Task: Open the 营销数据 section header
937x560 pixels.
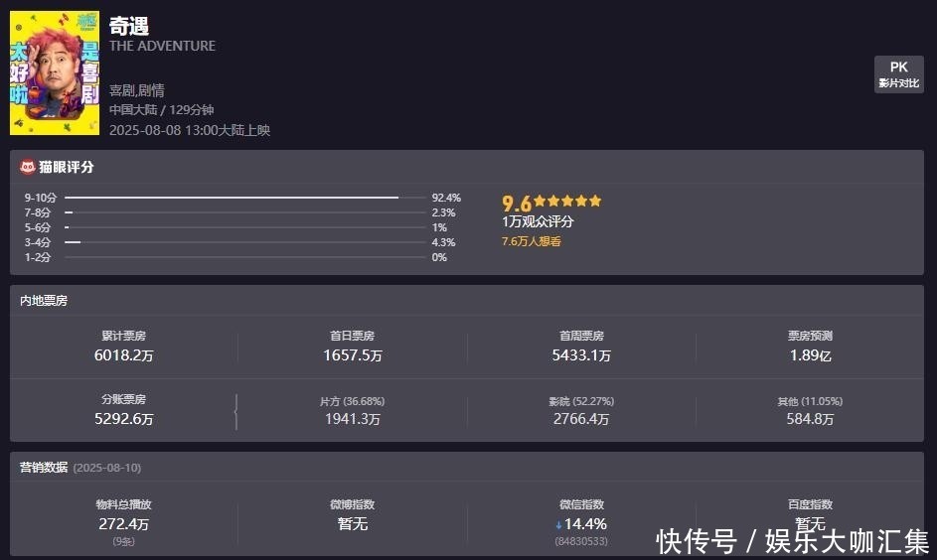Action: click(x=44, y=467)
